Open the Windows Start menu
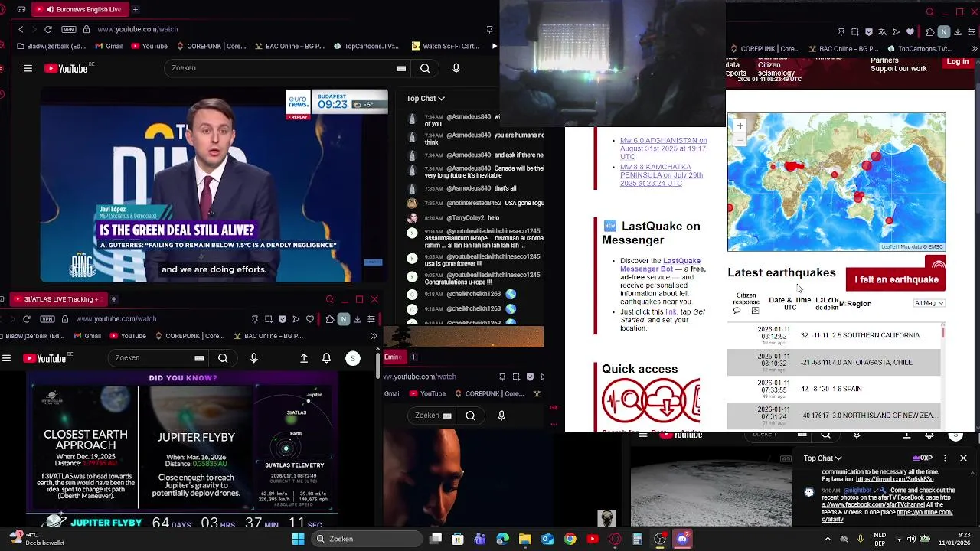This screenshot has height=551, width=980. tap(298, 539)
